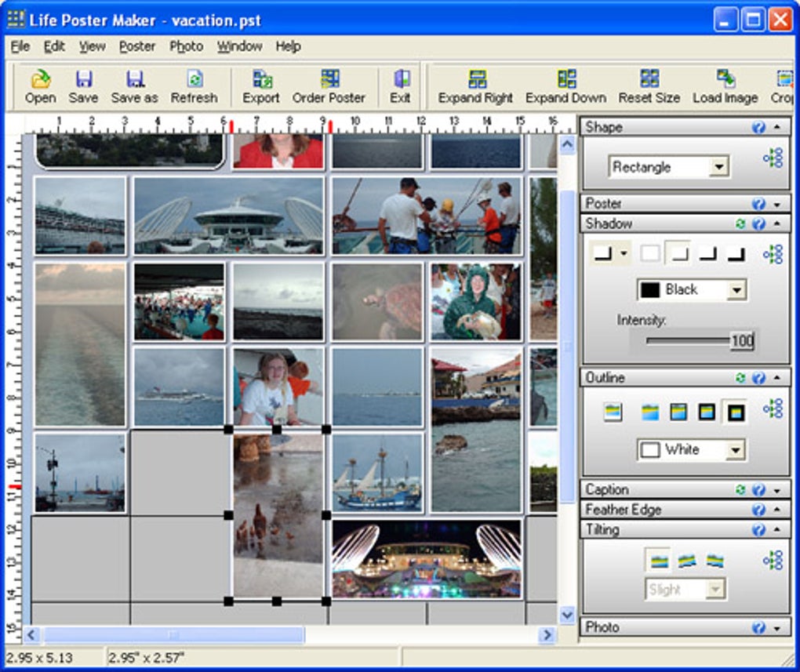Click the Load Image toolbar icon
The height and width of the screenshot is (672, 800).
coord(725,80)
